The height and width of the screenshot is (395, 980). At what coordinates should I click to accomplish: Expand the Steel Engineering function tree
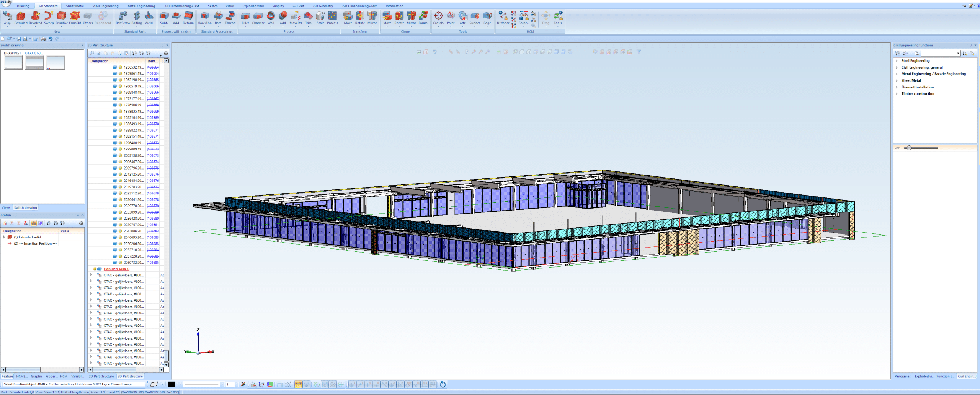pyautogui.click(x=897, y=61)
